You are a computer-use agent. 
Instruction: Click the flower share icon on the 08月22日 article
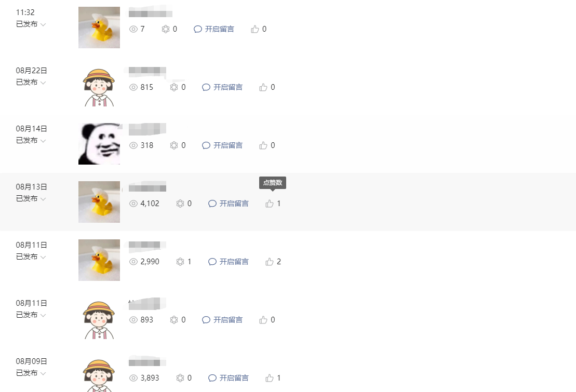(x=174, y=87)
